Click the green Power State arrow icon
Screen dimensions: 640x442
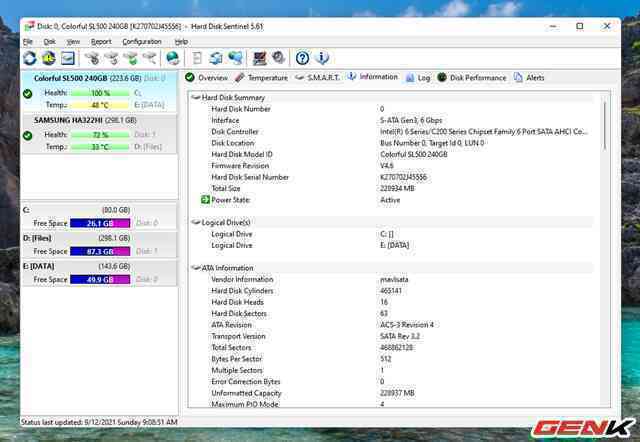(205, 200)
